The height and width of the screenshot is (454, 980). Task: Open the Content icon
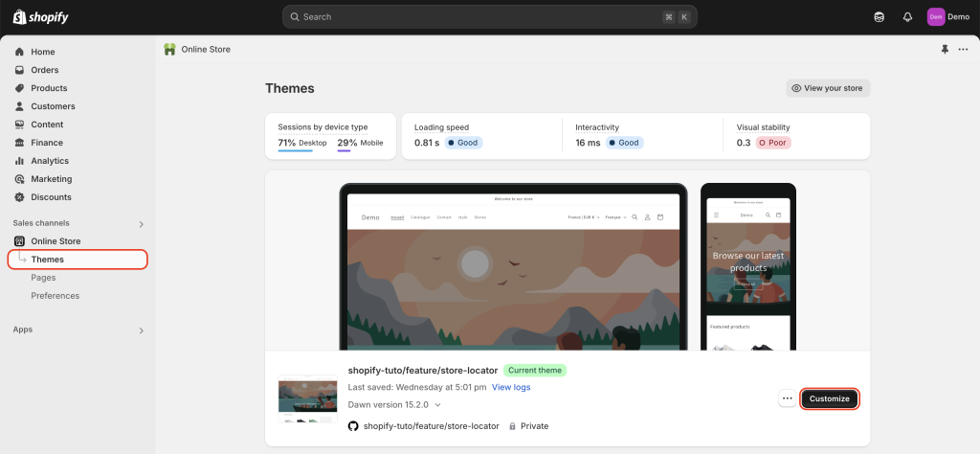(19, 125)
